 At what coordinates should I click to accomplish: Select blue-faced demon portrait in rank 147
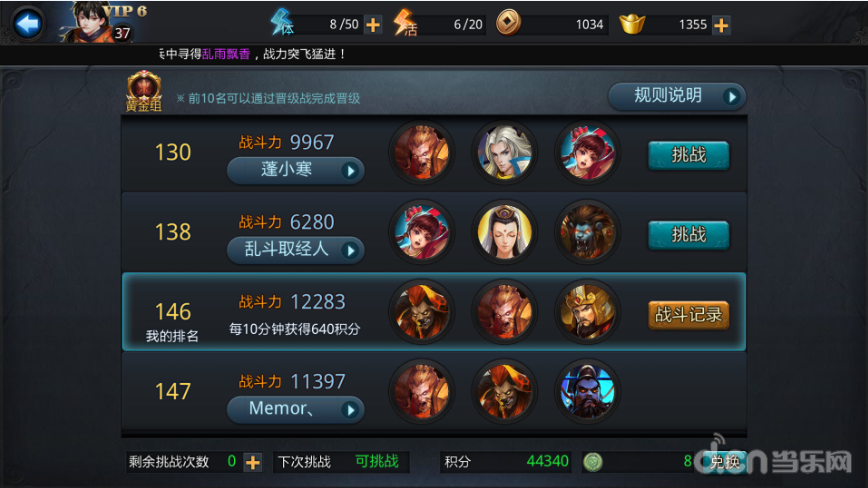click(x=587, y=391)
